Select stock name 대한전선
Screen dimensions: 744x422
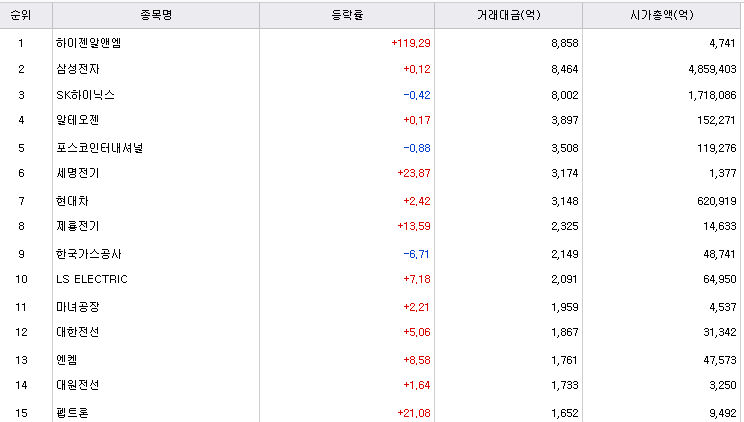[x=77, y=332]
